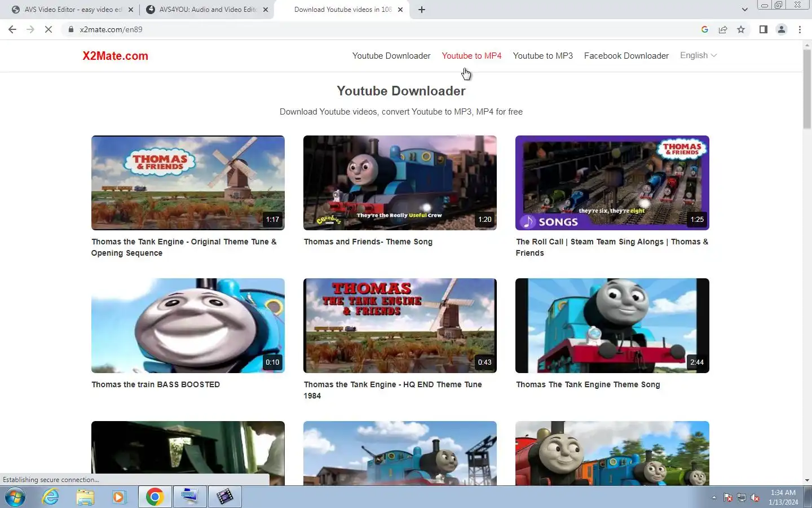The width and height of the screenshot is (812, 508).
Task: Open the browser side panel icon
Action: (764, 29)
